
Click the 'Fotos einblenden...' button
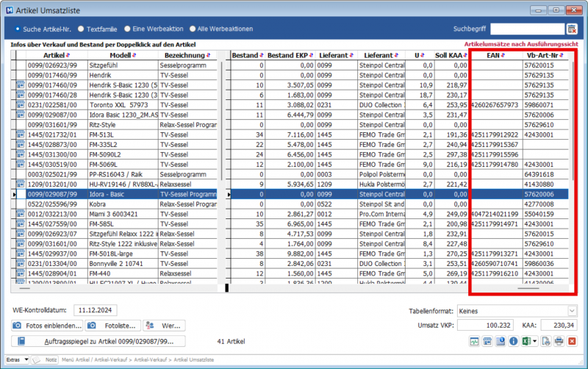point(47,326)
